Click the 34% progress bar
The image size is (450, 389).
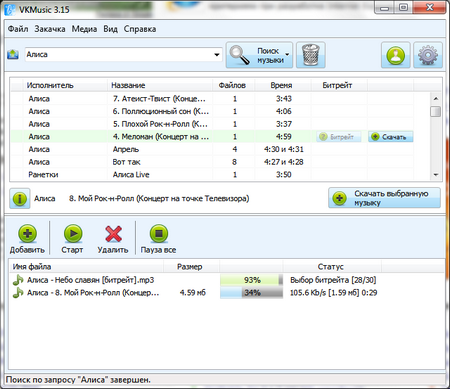251,293
